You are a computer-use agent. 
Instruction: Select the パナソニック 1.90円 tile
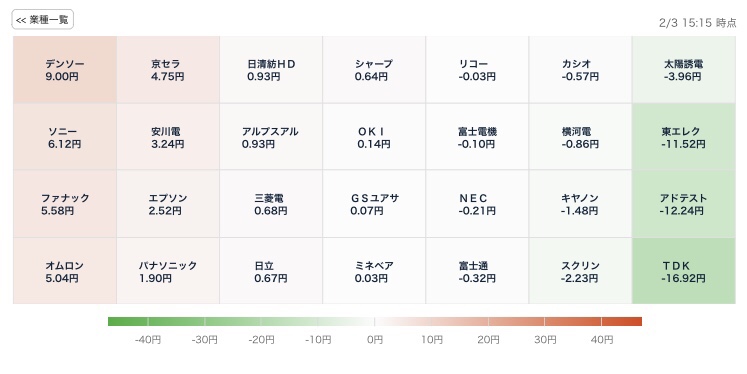tap(168, 271)
